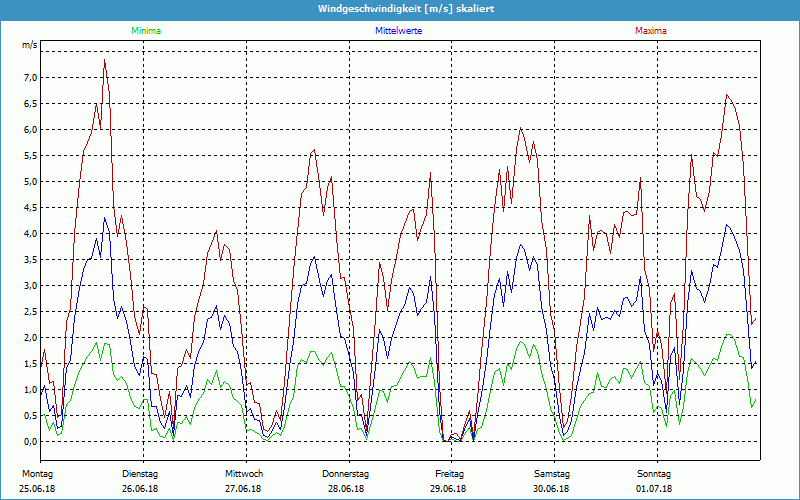
Task: Click the 29.06.18 date label
Action: [448, 489]
